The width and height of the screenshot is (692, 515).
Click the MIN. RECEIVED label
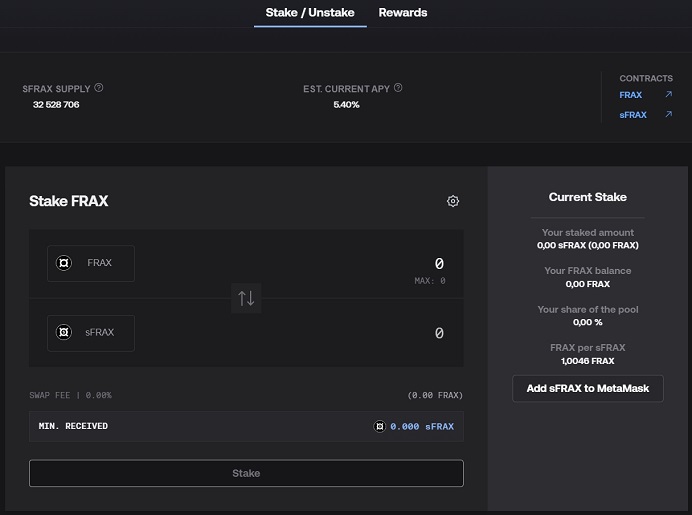73,426
